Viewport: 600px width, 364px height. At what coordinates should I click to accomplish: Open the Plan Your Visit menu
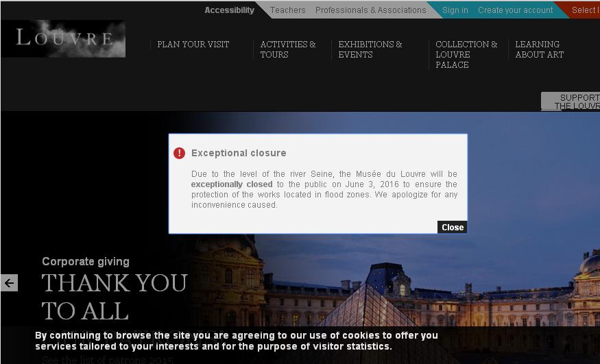pos(193,45)
